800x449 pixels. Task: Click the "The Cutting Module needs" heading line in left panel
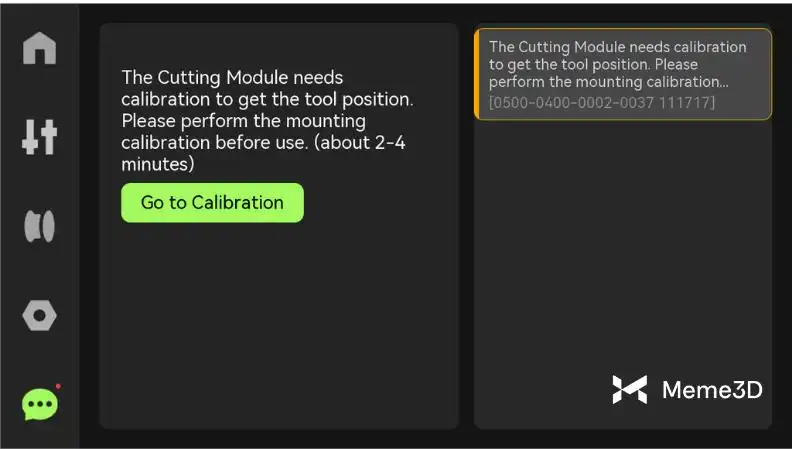point(231,78)
